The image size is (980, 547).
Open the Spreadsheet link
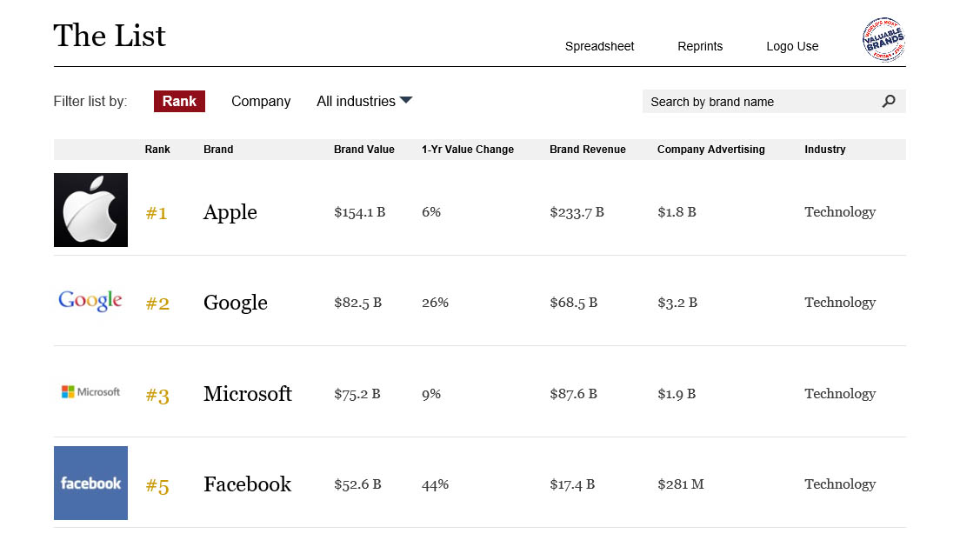pyautogui.click(x=599, y=46)
